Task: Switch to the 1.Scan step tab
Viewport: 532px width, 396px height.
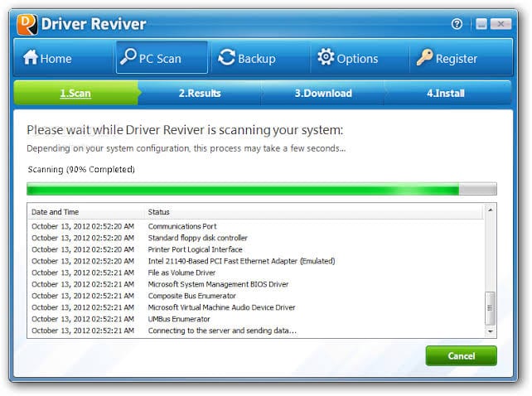Action: (75, 94)
